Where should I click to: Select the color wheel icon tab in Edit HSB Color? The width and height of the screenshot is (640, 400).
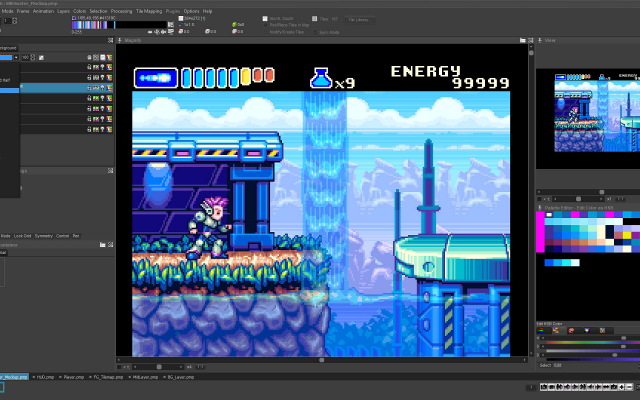click(x=587, y=330)
